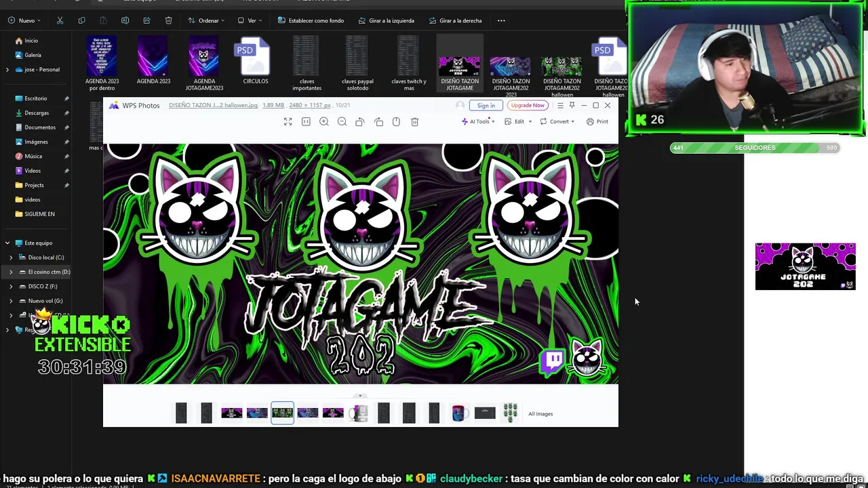
Task: Expand El coxino ctm (D:) drive node
Action: (x=11, y=272)
